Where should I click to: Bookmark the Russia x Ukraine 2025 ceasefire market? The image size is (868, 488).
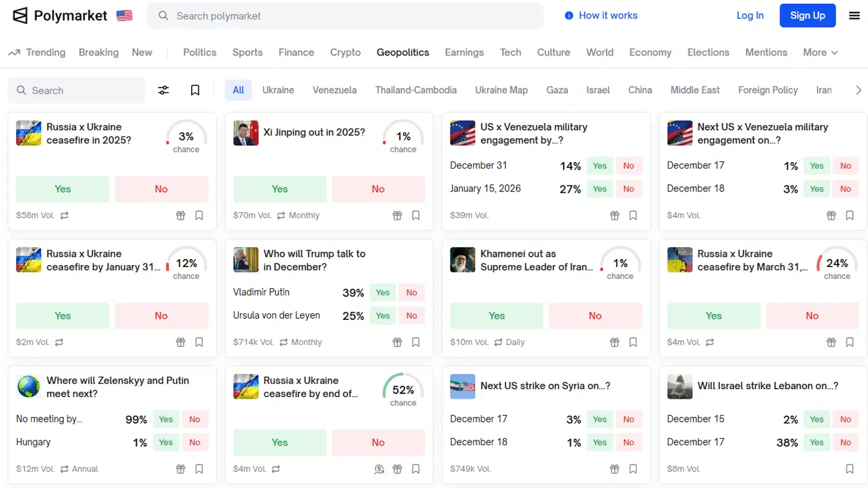[199, 215]
